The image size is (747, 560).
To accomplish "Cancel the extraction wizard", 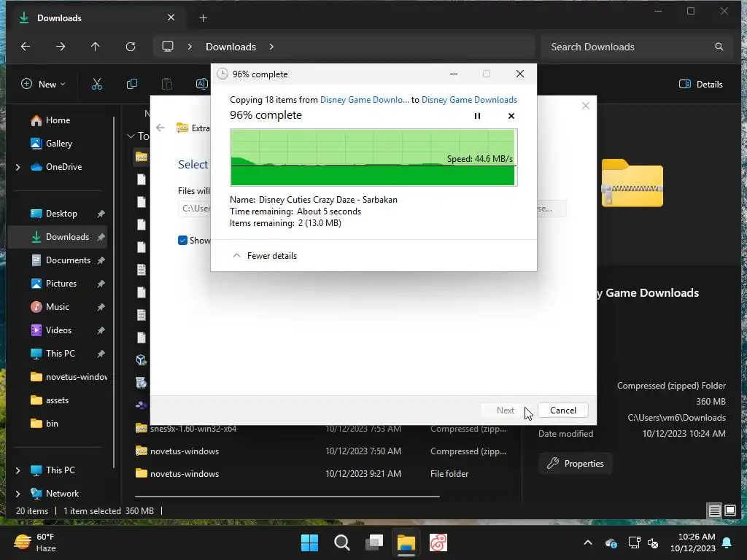I will (563, 410).
